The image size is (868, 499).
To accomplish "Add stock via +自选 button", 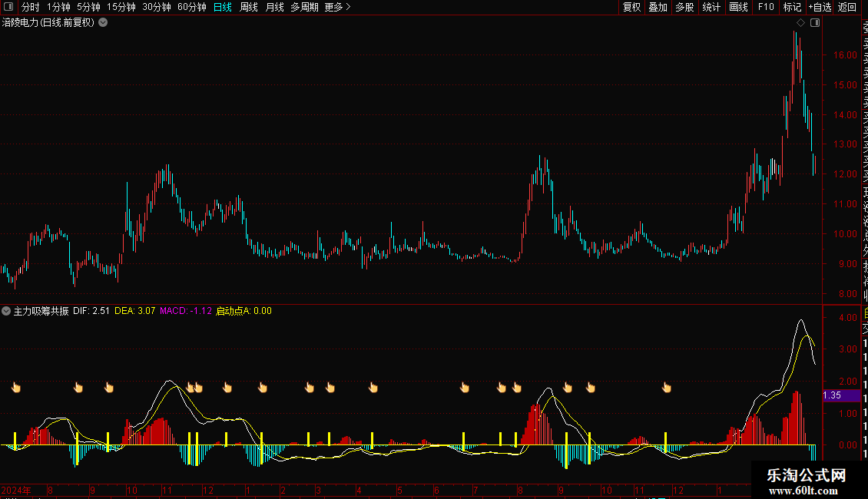I will [x=820, y=7].
